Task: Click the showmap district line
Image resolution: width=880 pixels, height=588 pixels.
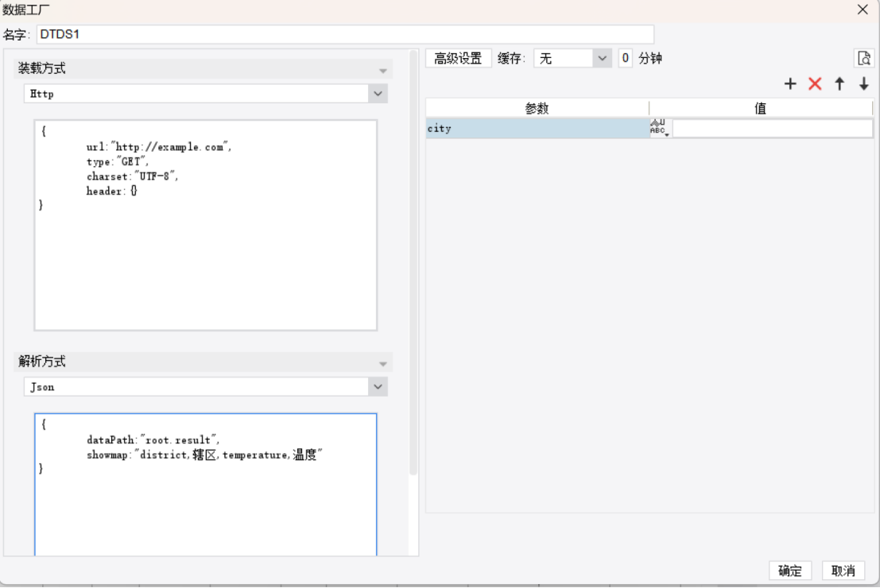Action: coord(205,455)
